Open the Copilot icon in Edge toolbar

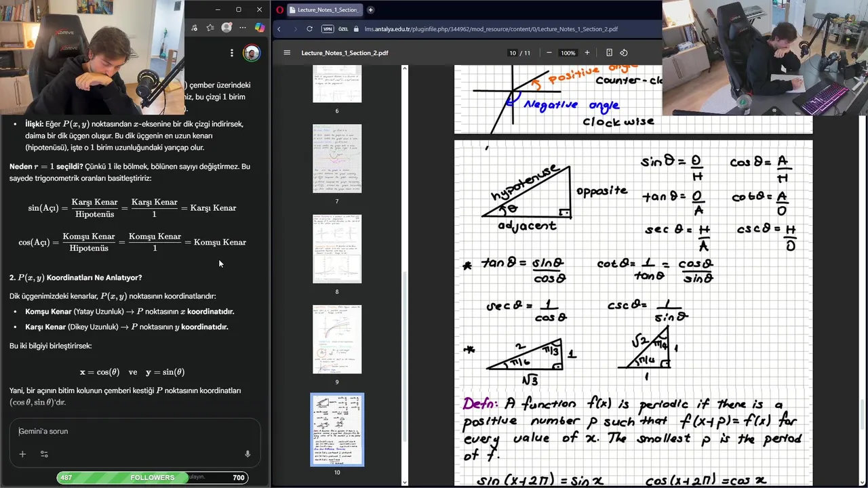pyautogui.click(x=260, y=28)
